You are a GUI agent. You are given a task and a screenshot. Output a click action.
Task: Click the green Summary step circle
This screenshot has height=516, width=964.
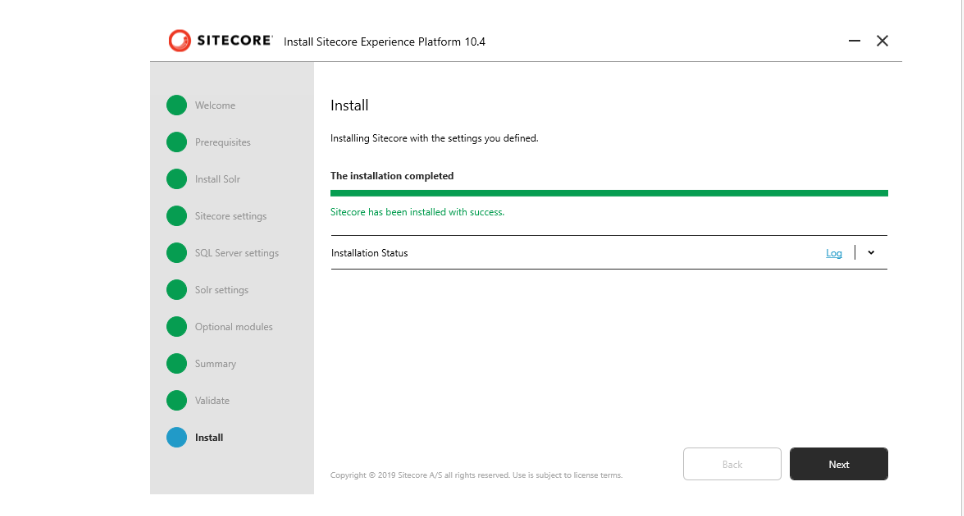click(176, 363)
